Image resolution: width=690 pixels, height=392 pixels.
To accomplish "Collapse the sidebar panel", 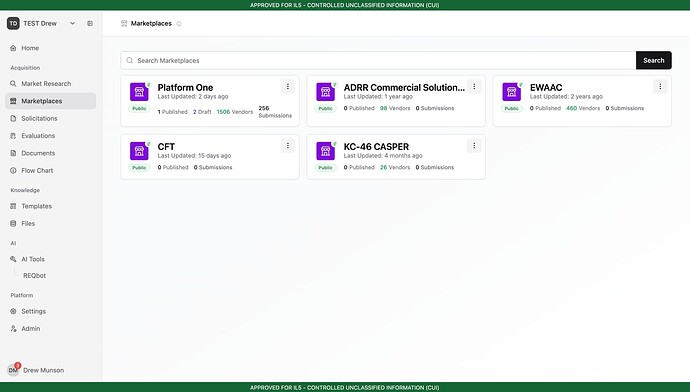I will [90, 23].
